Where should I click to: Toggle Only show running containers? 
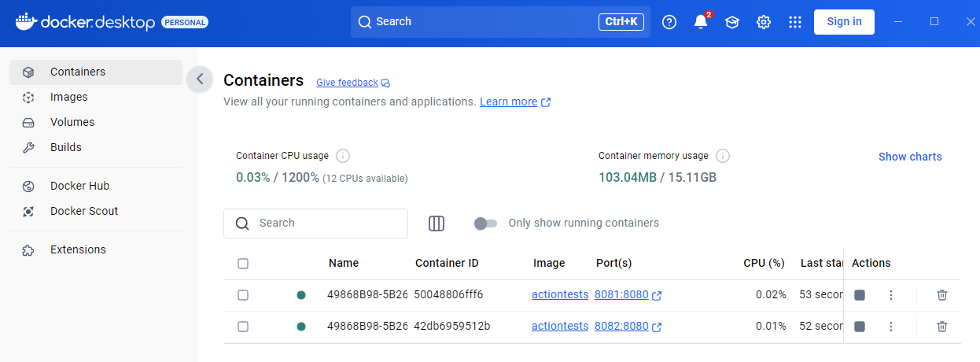click(x=485, y=223)
